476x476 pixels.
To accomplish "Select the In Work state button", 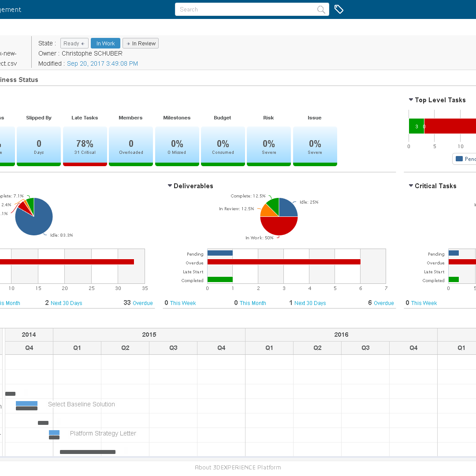I will pos(105,44).
